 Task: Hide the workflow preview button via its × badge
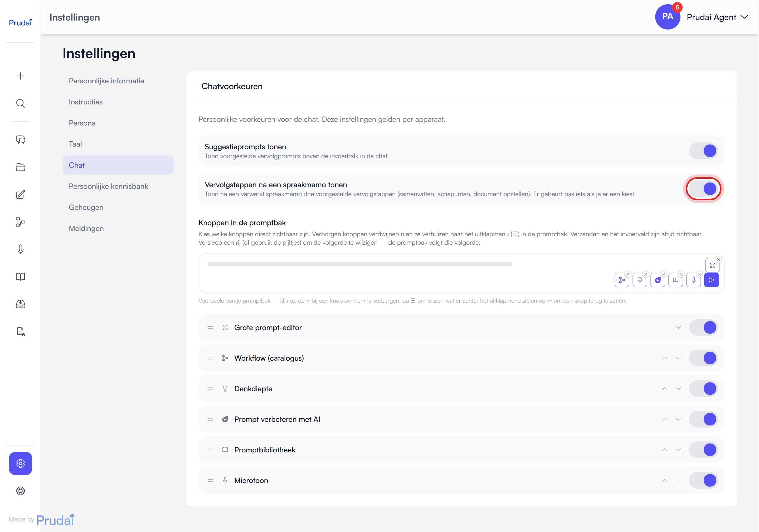(x=627, y=274)
